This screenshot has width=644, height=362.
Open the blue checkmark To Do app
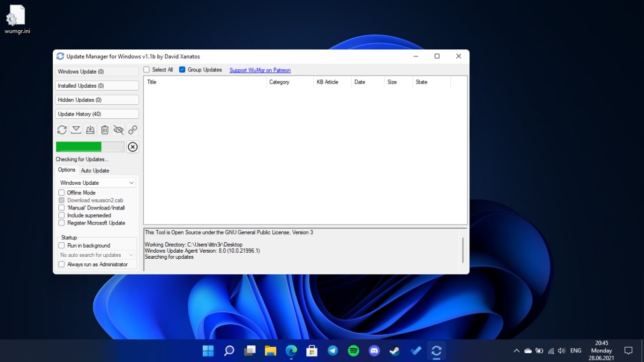click(416, 351)
